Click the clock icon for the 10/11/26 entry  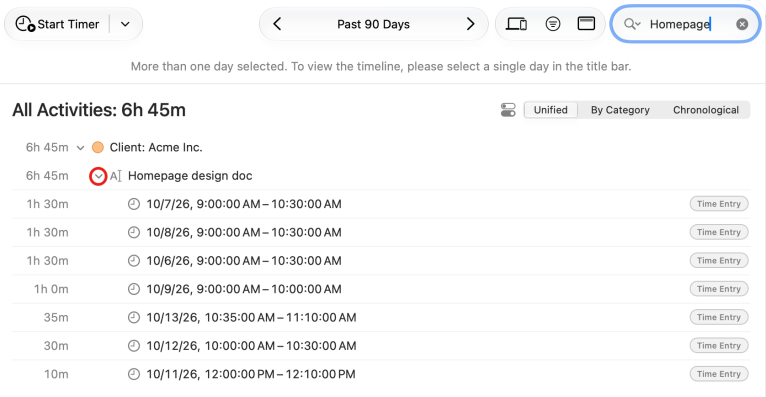[x=134, y=374]
